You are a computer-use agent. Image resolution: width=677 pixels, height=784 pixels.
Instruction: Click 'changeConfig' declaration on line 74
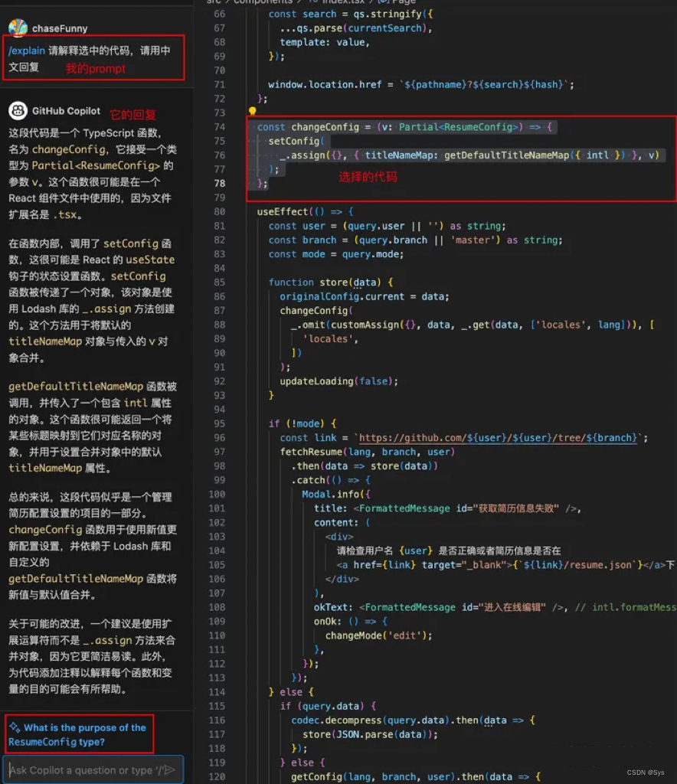pos(325,127)
